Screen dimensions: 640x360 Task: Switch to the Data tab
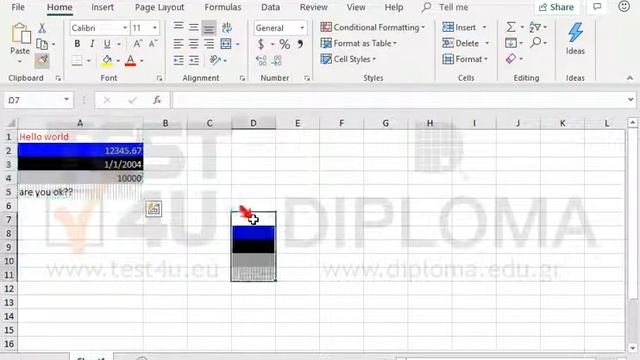coord(270,7)
